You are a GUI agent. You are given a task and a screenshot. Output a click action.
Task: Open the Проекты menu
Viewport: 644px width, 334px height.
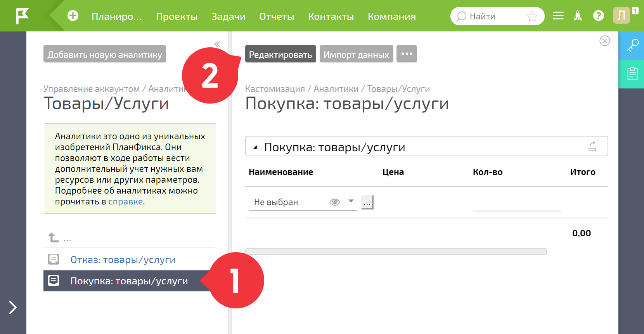pyautogui.click(x=177, y=16)
